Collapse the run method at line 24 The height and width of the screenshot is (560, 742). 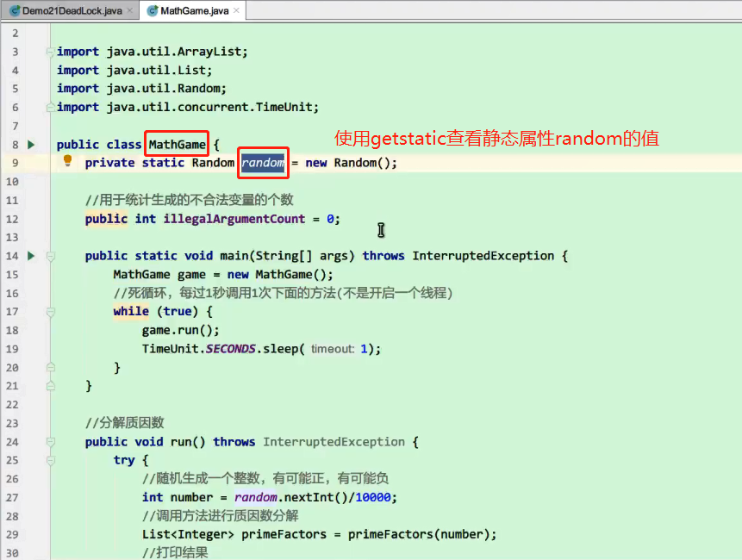51,442
